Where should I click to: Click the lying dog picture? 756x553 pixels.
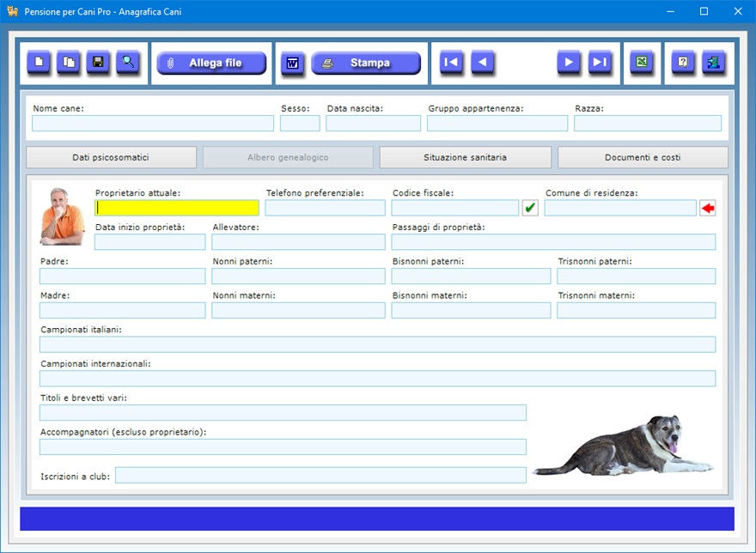coord(623,446)
